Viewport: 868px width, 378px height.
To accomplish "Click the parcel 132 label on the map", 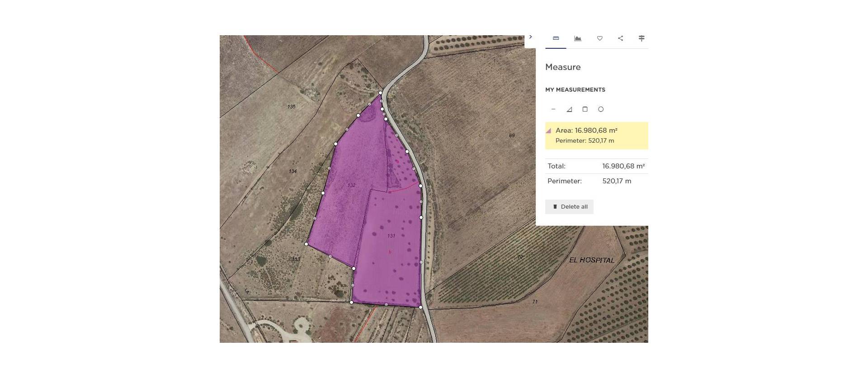I will coord(351,185).
